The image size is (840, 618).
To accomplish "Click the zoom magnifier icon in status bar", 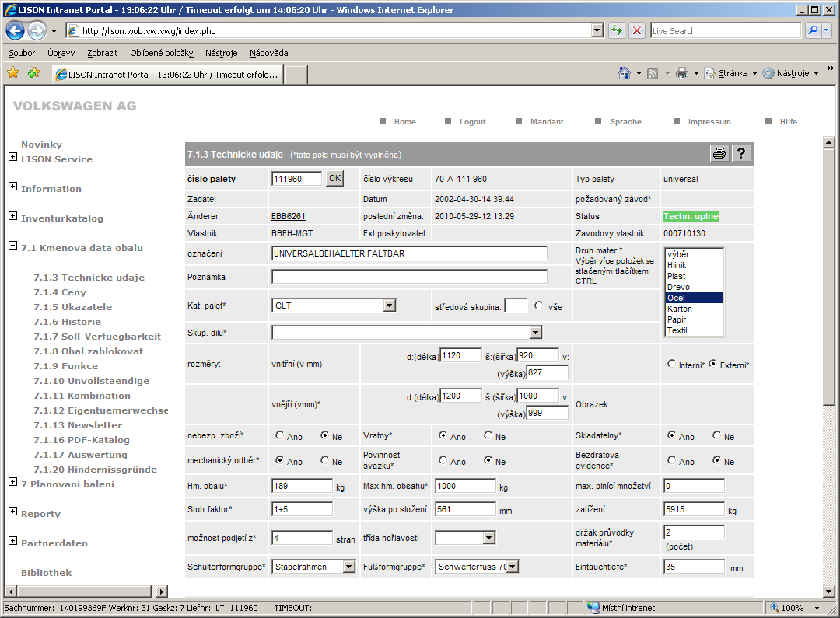I will pyautogui.click(x=774, y=607).
